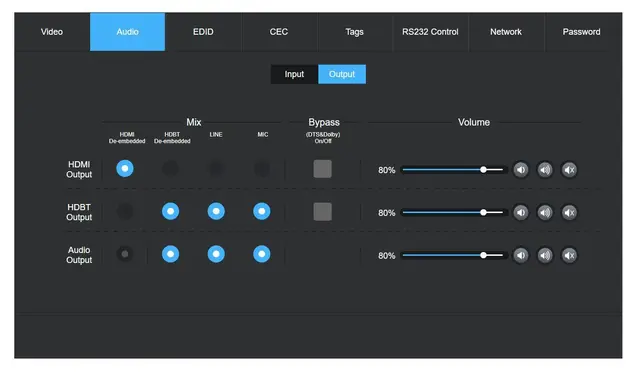640x379 pixels.
Task: Lower the Audio Output volume with speaker icon
Action: (521, 255)
